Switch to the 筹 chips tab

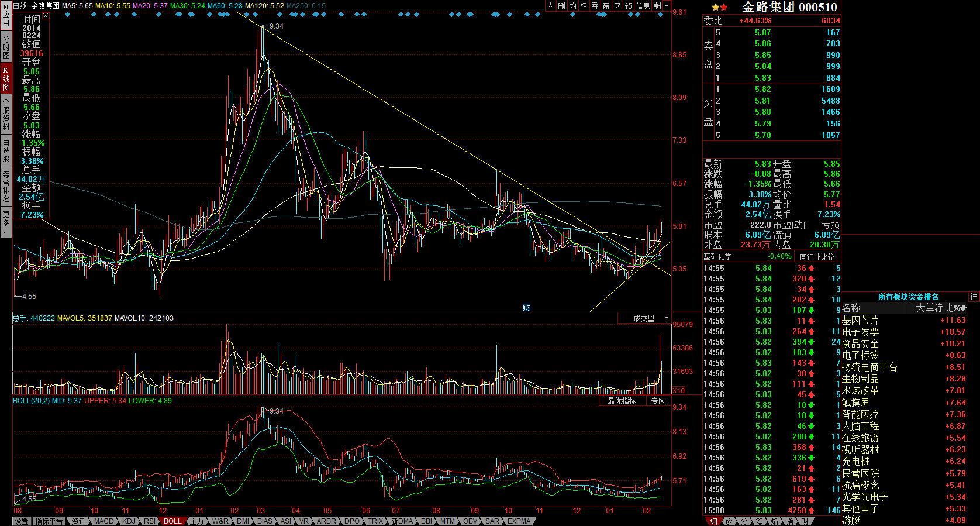point(759,521)
